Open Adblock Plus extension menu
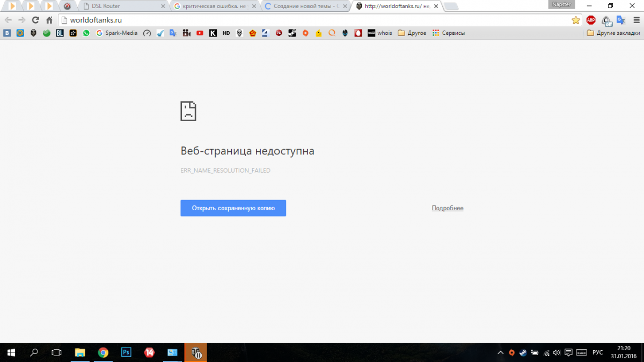The width and height of the screenshot is (644, 362). pyautogui.click(x=591, y=20)
